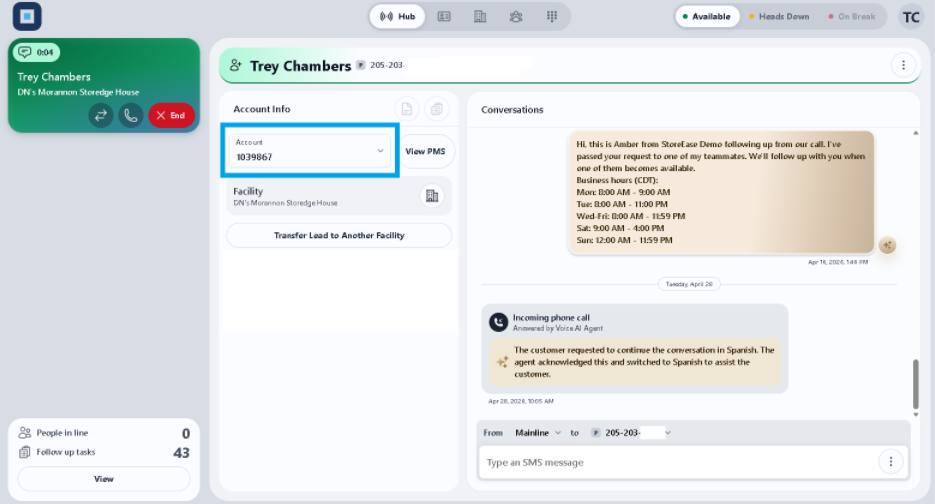Screen dimensions: 935x504
Task: Open the facilities building icon in top navigation
Action: point(480,17)
